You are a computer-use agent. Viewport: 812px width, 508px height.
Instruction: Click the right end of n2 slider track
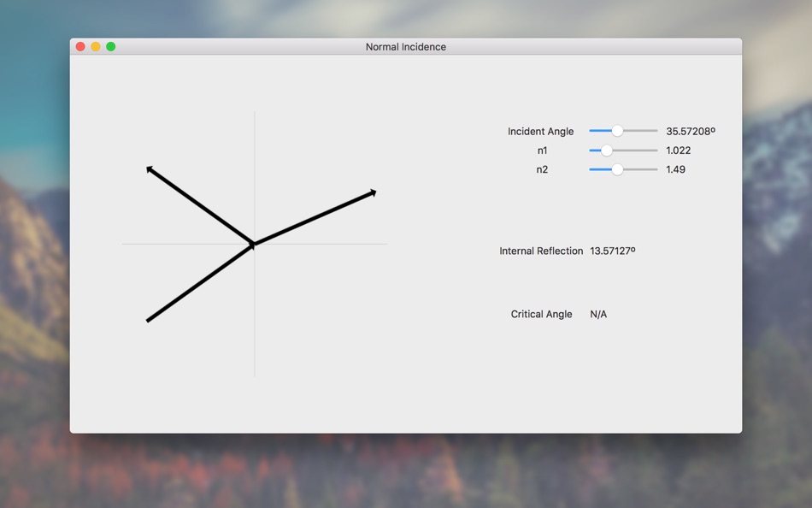tap(656, 169)
